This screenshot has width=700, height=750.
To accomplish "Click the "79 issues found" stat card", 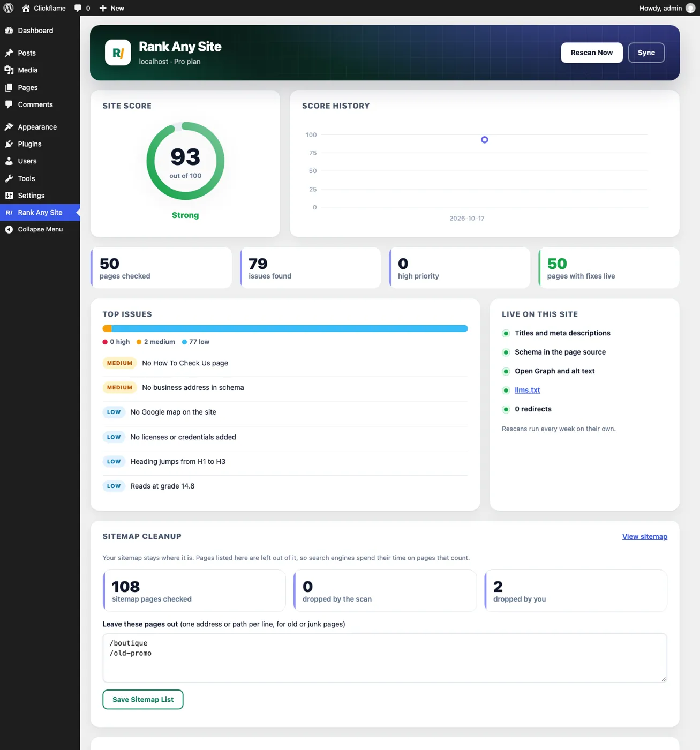I will [310, 268].
